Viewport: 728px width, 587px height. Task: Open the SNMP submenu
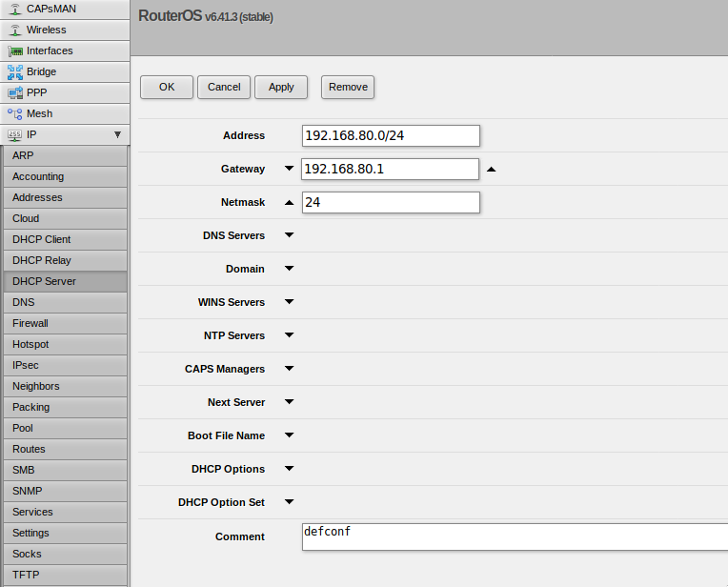(65, 491)
